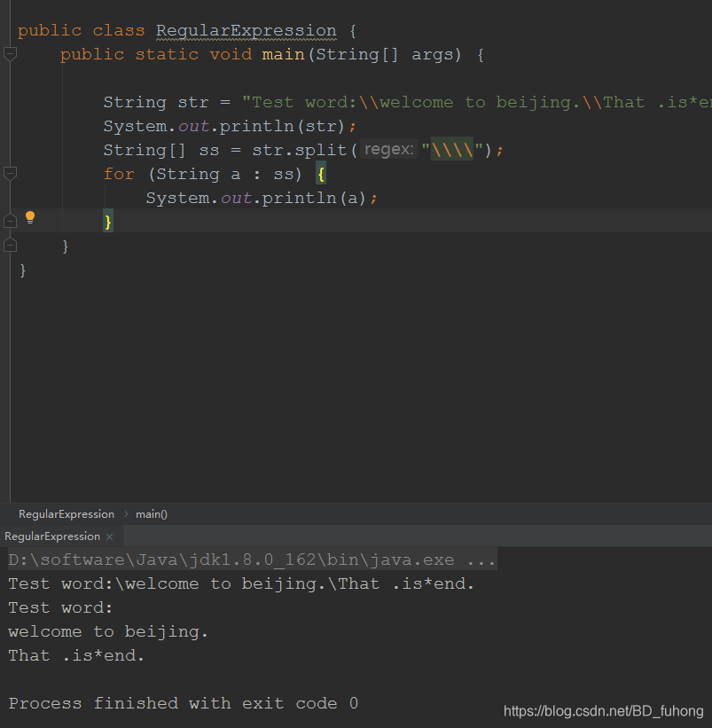Click the RegularExpression class name
Screen dimensions: 712x728
pyautogui.click(x=246, y=31)
